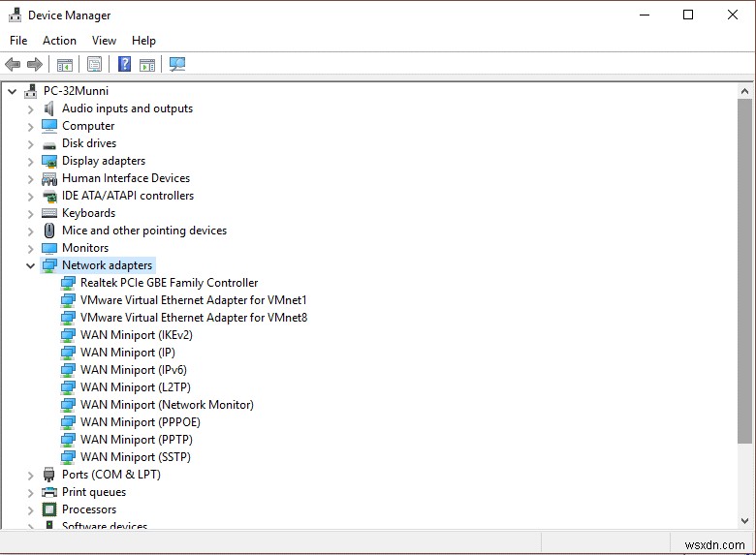Open the Help menu
Image resolution: width=756 pixels, height=555 pixels.
tap(143, 41)
